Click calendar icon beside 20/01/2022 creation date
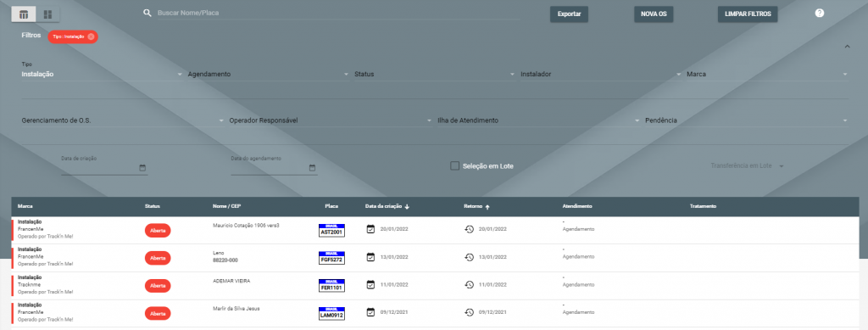Viewport: 868px width, 330px height. [371, 229]
